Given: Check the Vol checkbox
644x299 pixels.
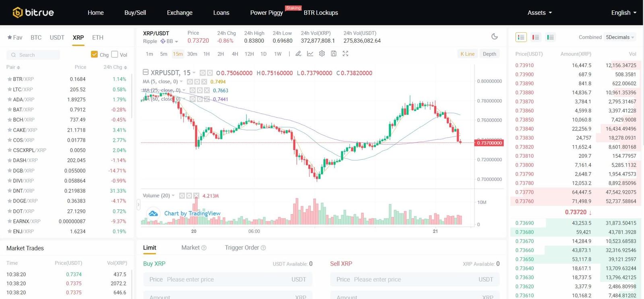Looking at the screenshot, I should pos(115,54).
